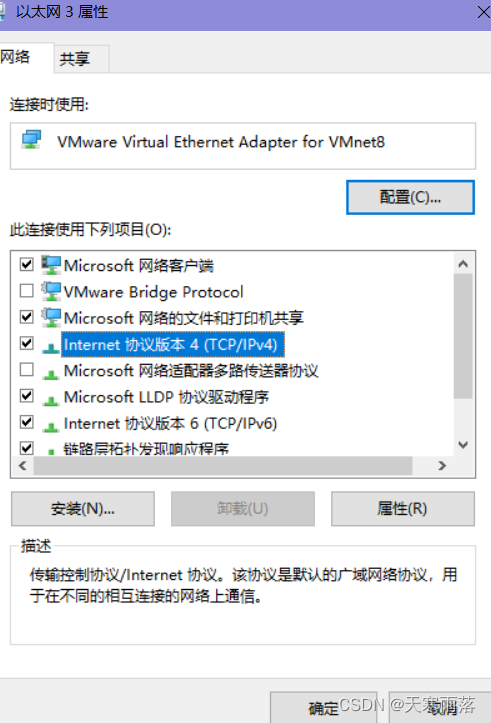This screenshot has height=723, width=491.
Task: Click the list's scroll up arrow
Action: click(463, 264)
